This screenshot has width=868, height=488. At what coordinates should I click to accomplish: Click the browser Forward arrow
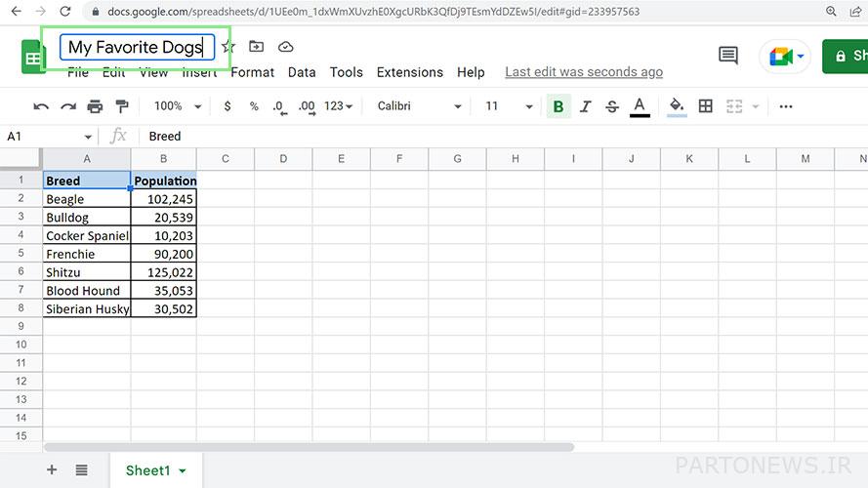tap(40, 11)
